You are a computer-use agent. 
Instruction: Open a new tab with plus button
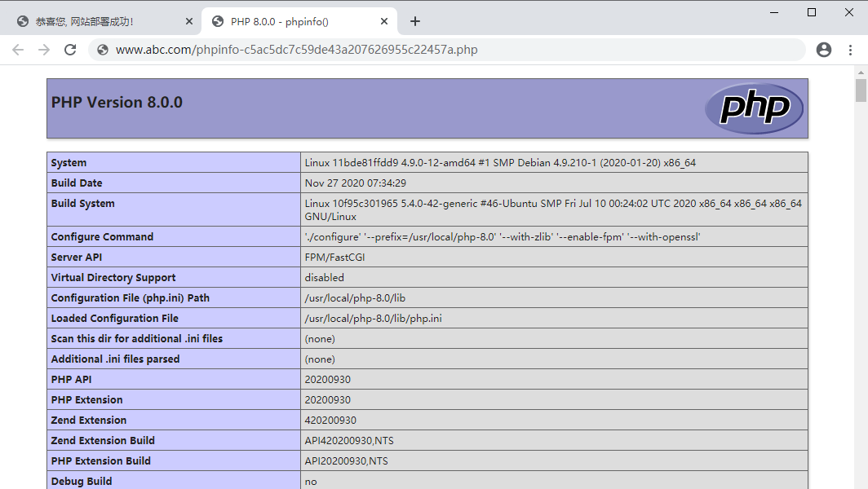tap(415, 21)
